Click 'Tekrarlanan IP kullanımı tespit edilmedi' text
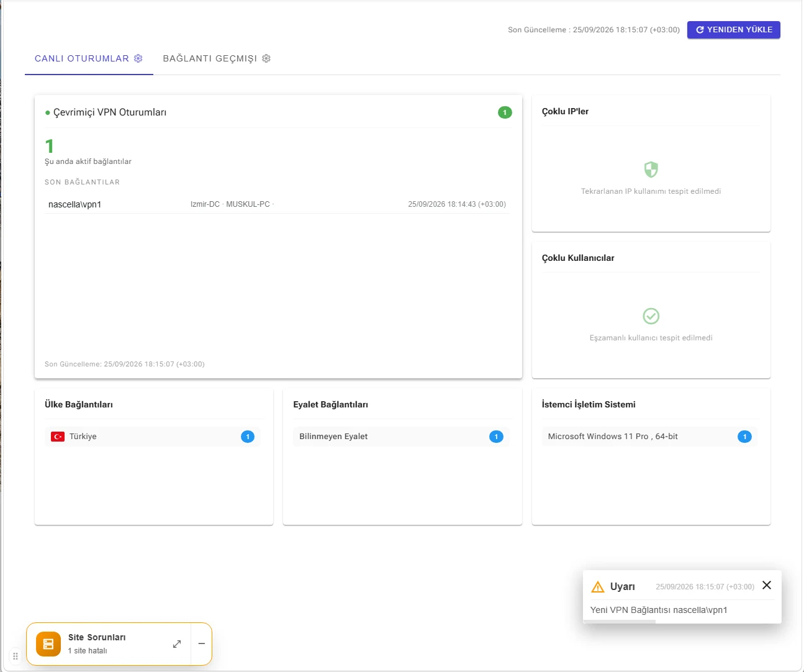This screenshot has width=804, height=672. (x=651, y=191)
